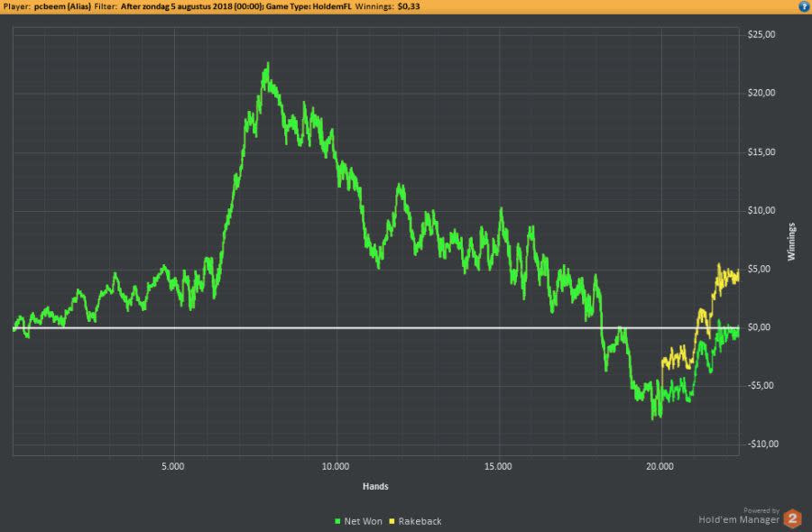This screenshot has height=532, width=812.
Task: Toggle the Net Won series label
Action: 363,521
